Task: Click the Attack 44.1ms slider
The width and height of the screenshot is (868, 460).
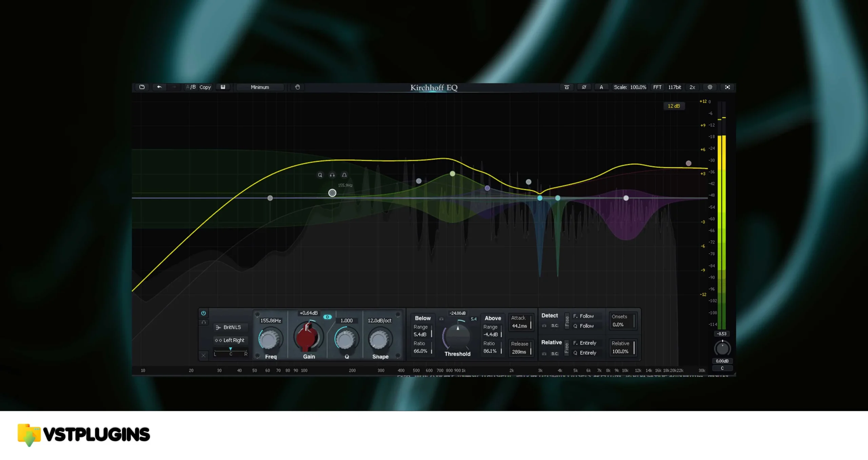Action: [521, 322]
